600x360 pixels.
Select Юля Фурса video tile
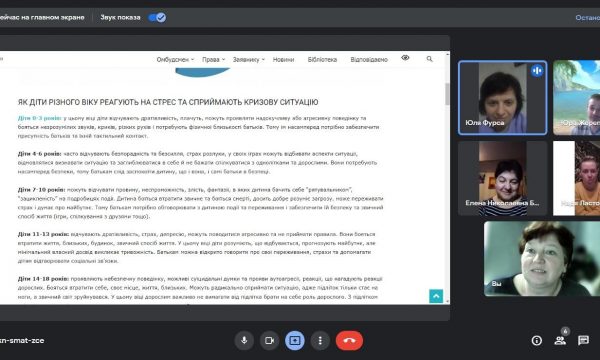502,98
